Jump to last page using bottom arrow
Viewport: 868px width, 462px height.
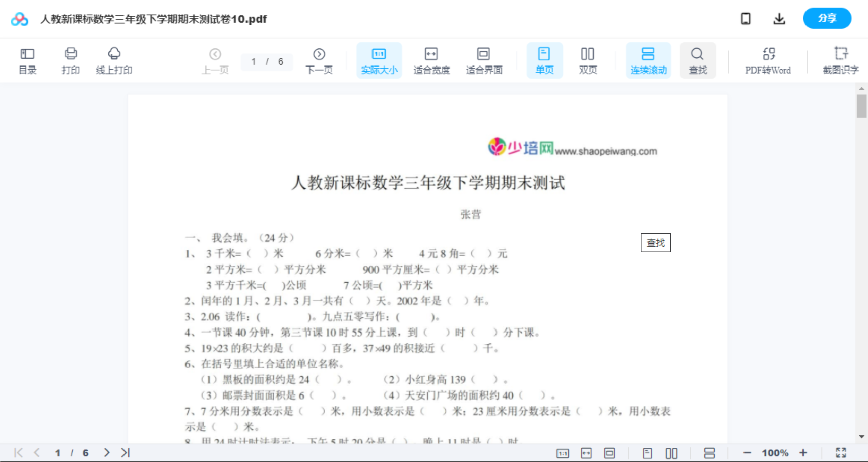pyautogui.click(x=125, y=452)
